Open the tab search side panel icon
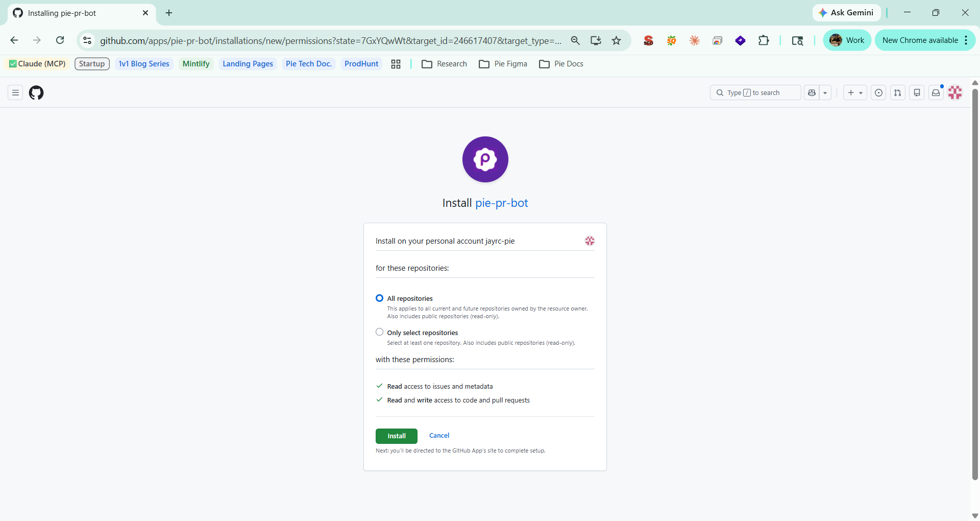Screen dimensions: 980x521 coord(797,40)
